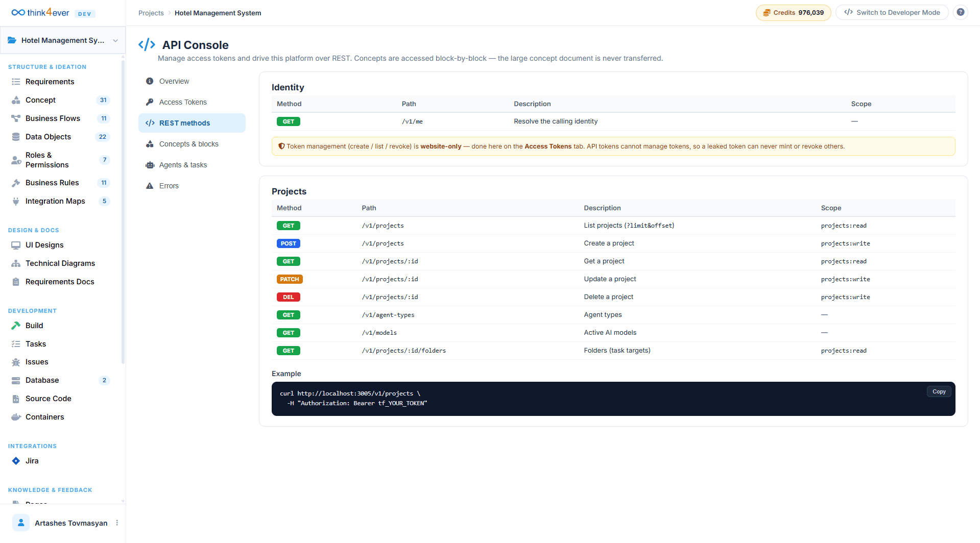This screenshot has width=980, height=543.
Task: Click the Build hammer icon
Action: (x=16, y=326)
